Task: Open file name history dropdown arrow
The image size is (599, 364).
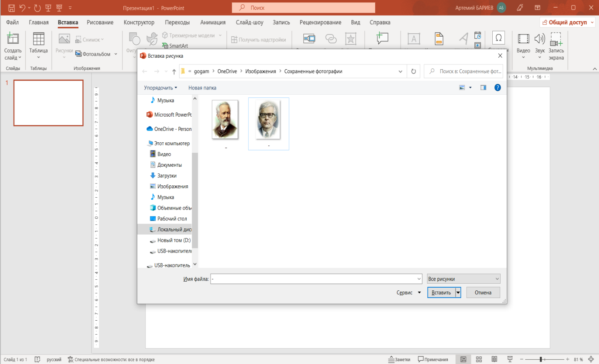Action: pyautogui.click(x=419, y=279)
